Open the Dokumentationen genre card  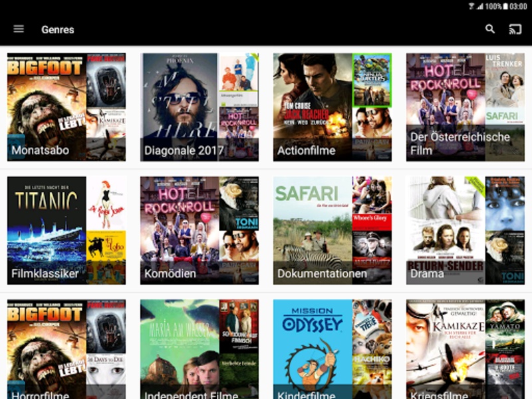(332, 230)
